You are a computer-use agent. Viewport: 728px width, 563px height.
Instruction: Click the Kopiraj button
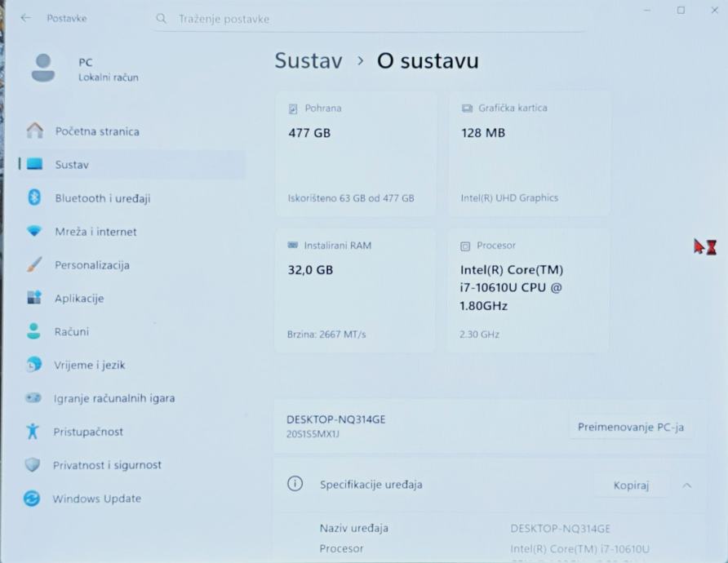(x=631, y=485)
